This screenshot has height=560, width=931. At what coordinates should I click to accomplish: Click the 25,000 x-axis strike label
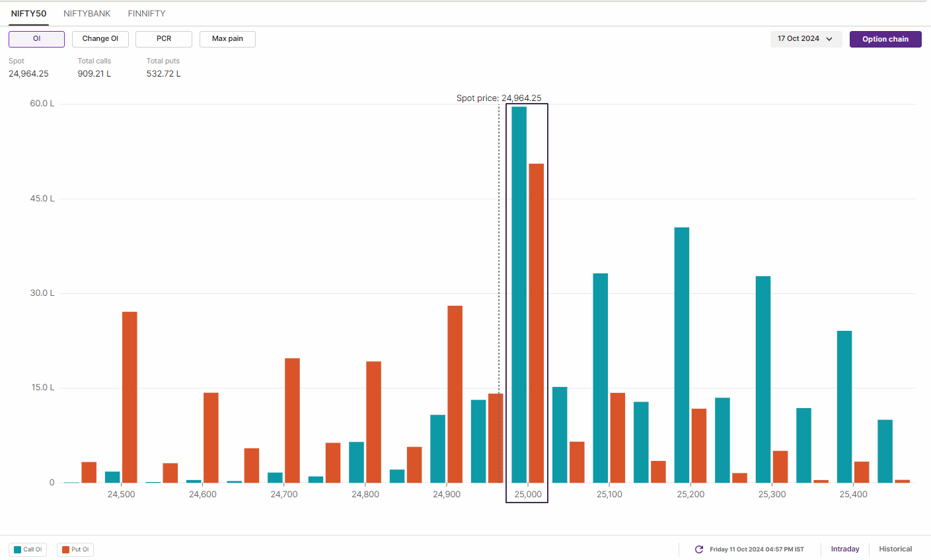pos(528,494)
